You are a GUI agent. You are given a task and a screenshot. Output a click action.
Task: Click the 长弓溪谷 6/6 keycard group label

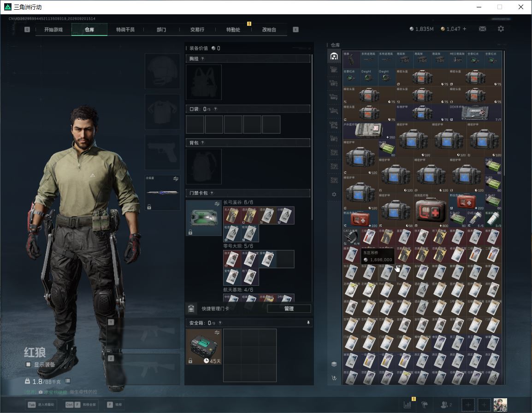pyautogui.click(x=238, y=202)
